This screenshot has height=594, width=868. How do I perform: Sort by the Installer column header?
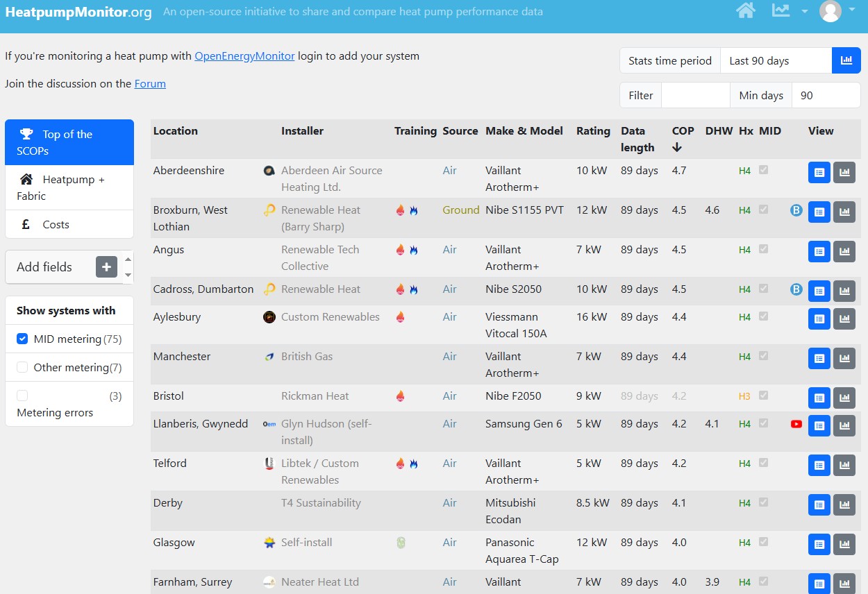(x=302, y=130)
